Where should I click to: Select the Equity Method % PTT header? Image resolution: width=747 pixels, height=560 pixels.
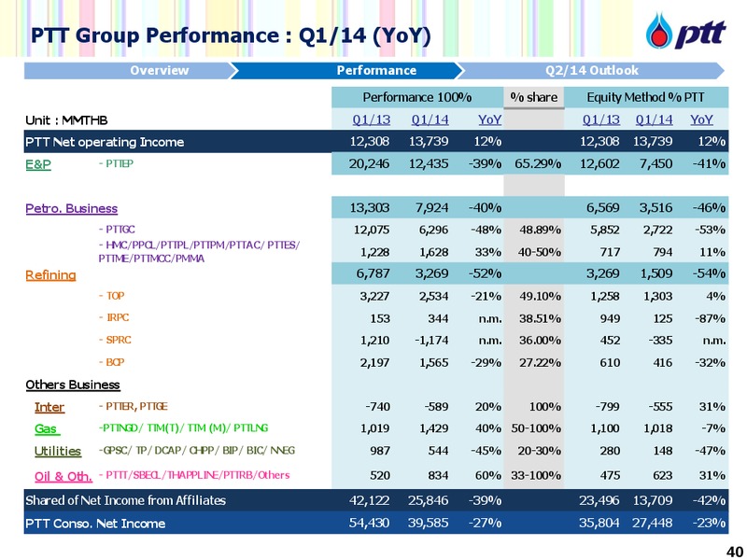[x=646, y=97]
